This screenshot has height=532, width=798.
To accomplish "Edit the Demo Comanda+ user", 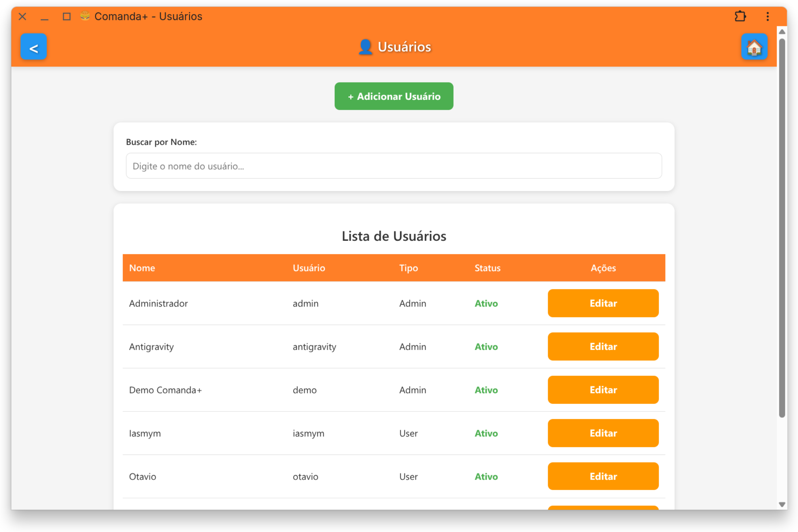I will click(603, 390).
